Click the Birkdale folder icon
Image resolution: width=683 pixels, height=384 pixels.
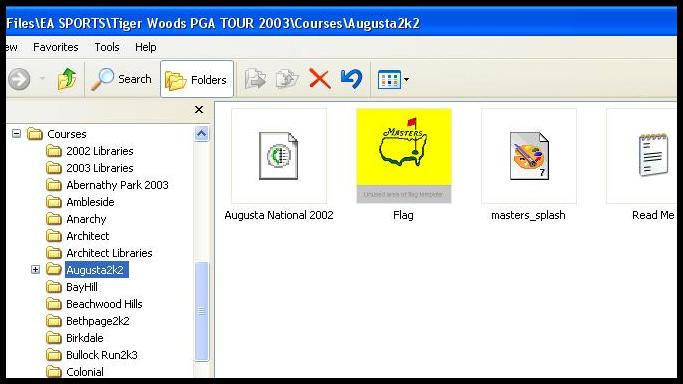pyautogui.click(x=54, y=337)
